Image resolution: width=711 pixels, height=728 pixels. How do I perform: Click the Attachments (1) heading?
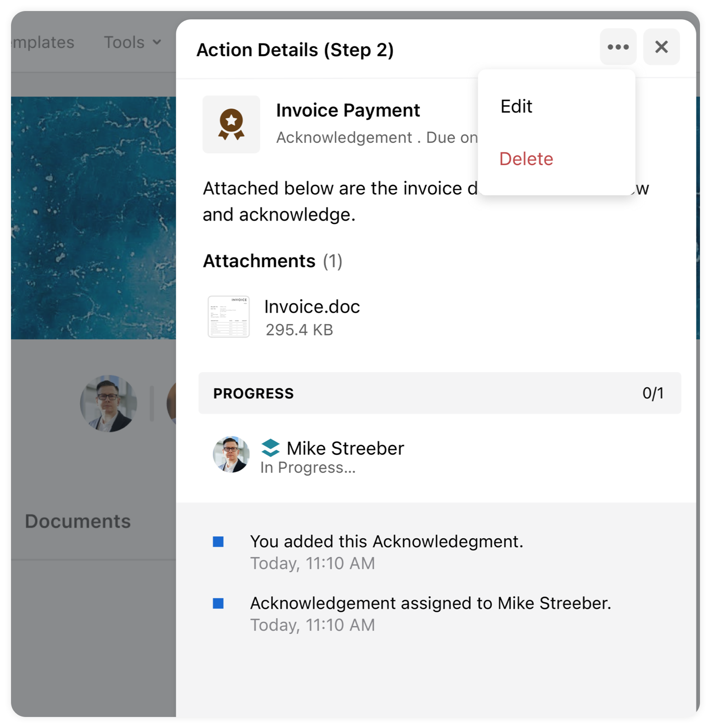pyautogui.click(x=273, y=261)
